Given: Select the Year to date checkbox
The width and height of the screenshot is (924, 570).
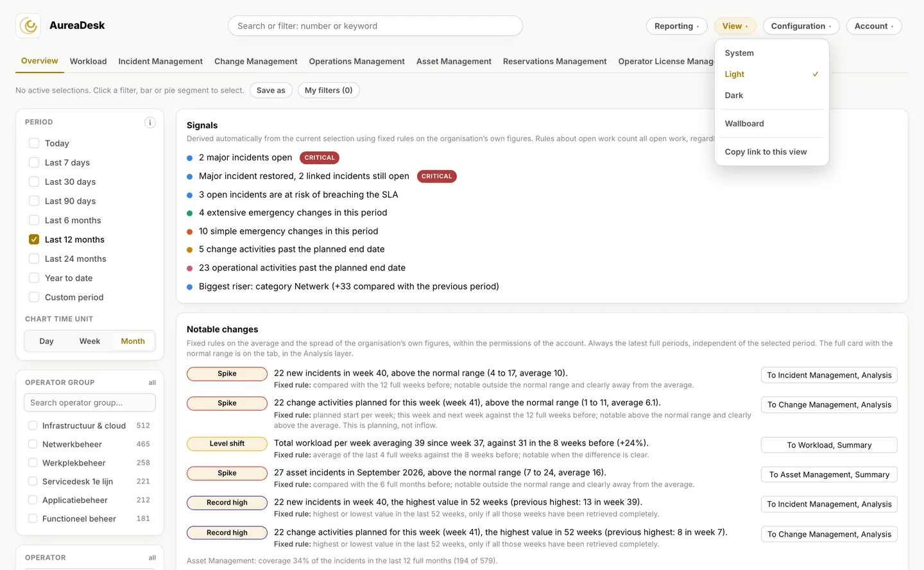Looking at the screenshot, I should coord(34,278).
